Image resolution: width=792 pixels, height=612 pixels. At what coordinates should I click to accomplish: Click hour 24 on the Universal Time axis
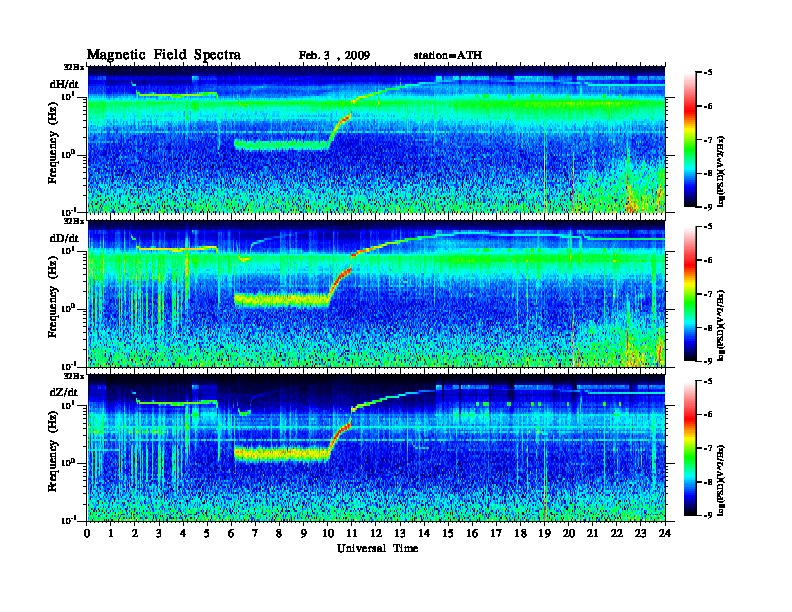coord(665,533)
